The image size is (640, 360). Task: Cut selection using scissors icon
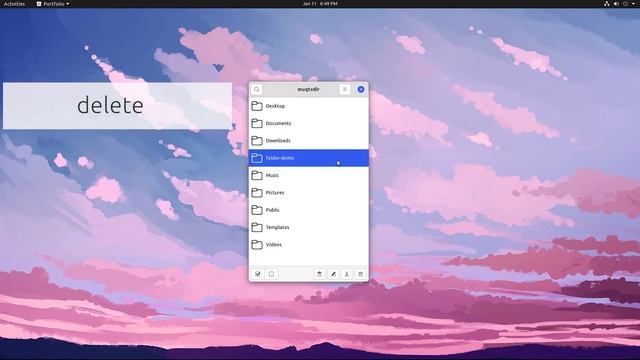click(347, 274)
